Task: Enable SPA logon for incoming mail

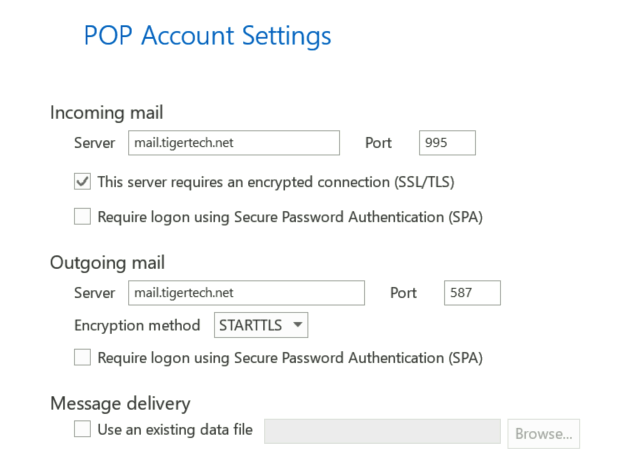Action: tap(82, 216)
